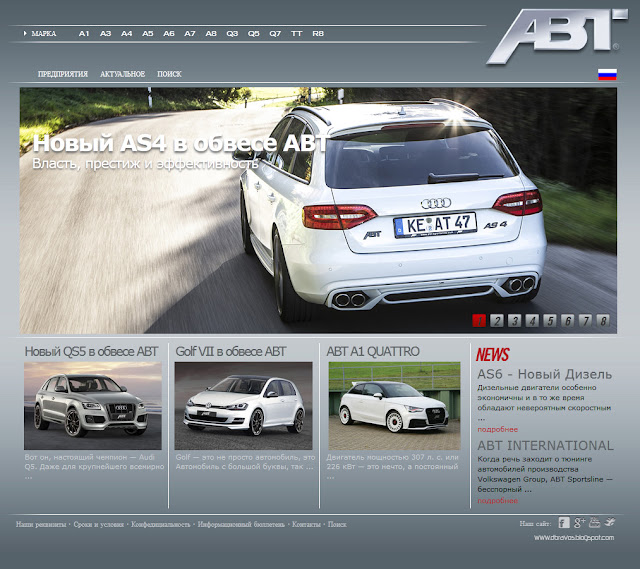640x569 pixels.
Task: Select slide 1 in banner pager
Action: click(x=479, y=320)
